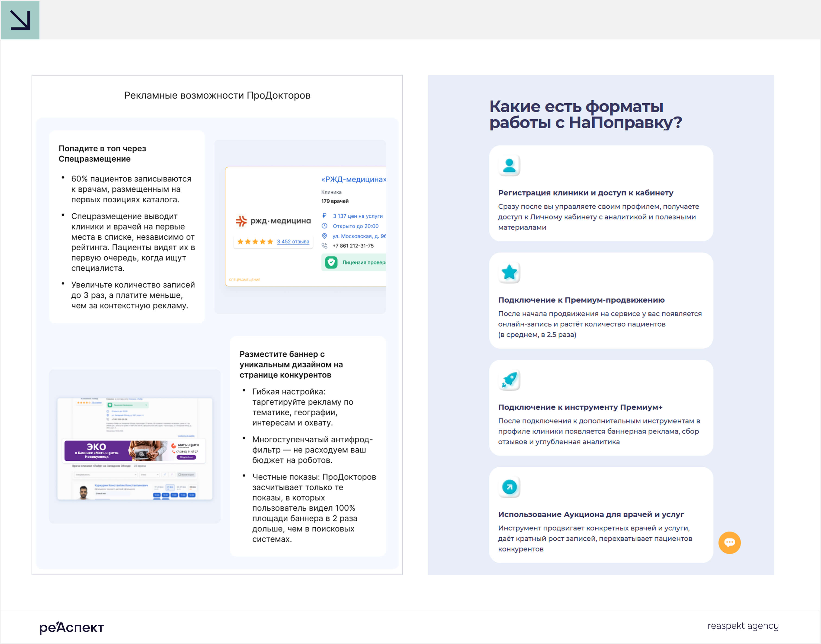The width and height of the screenshot is (821, 644).
Task: Click the arrow icon for Аукцион card
Action: 509,487
